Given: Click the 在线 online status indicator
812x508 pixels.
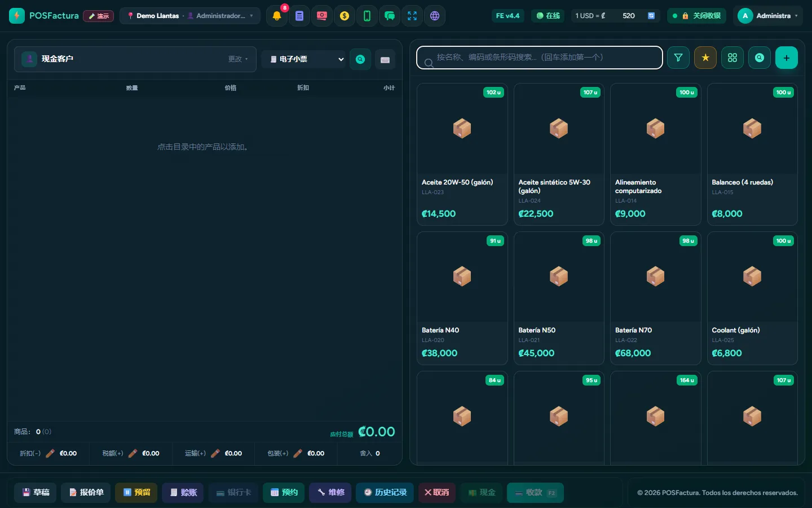Looking at the screenshot, I should 548,16.
